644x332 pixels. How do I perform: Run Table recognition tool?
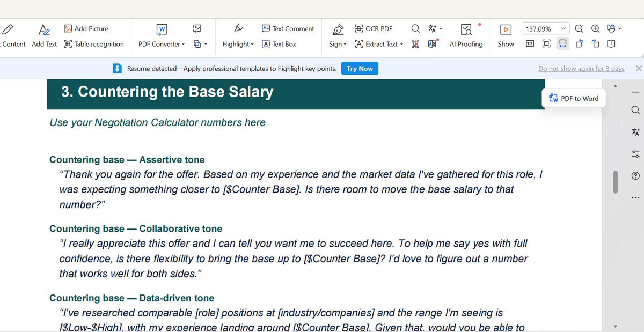point(94,44)
